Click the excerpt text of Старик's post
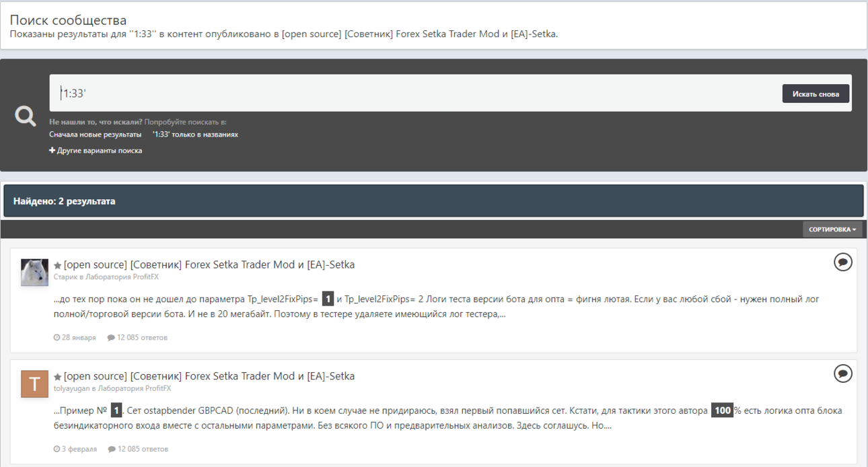 (x=436, y=306)
